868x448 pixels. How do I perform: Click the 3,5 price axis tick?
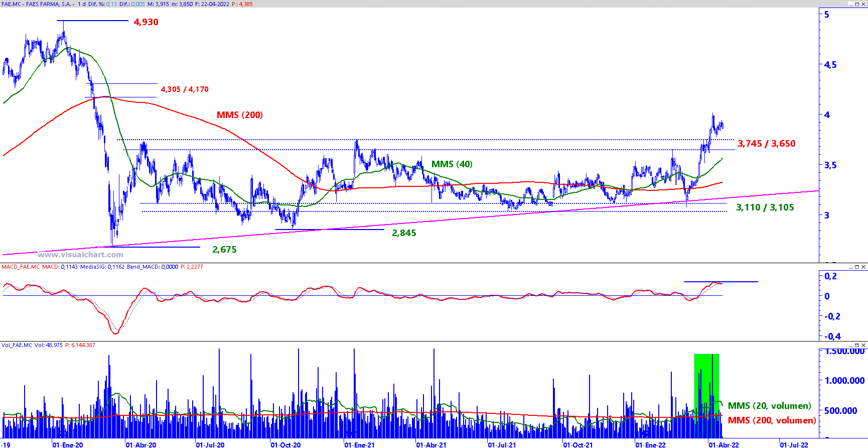pos(830,165)
